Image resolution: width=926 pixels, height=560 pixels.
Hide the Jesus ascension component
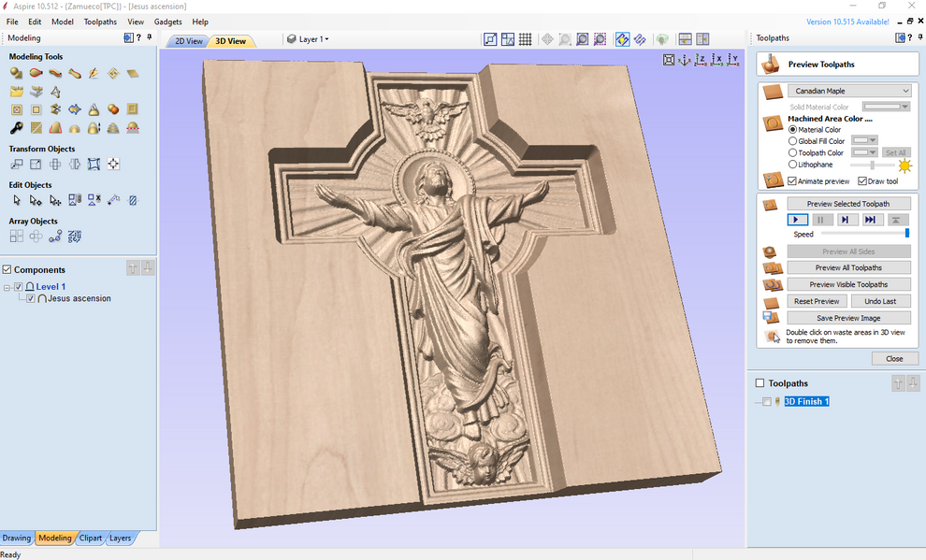tap(30, 298)
